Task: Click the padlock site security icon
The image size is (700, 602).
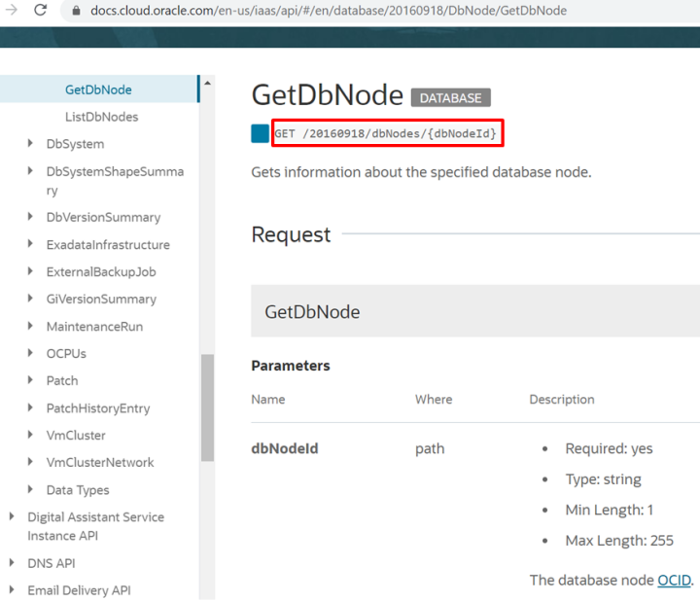Action: point(76,11)
